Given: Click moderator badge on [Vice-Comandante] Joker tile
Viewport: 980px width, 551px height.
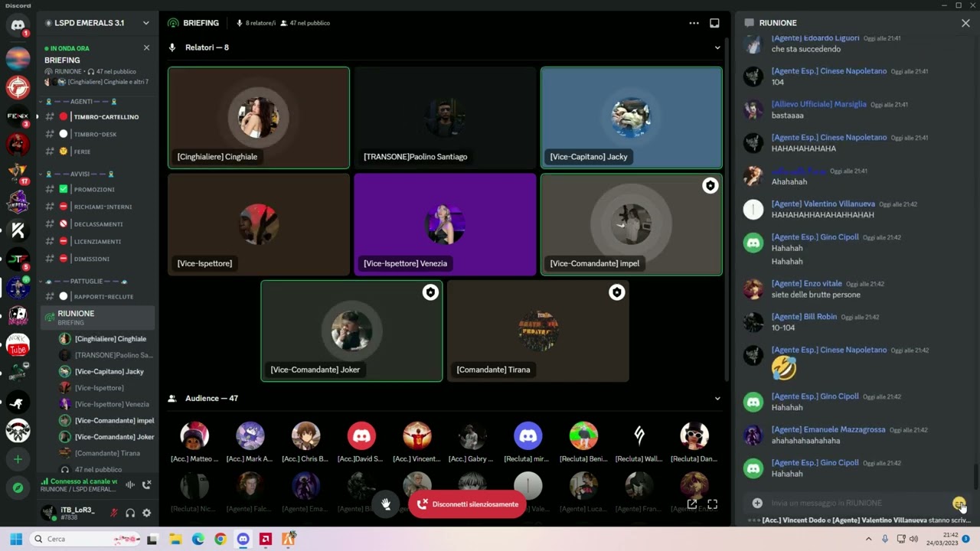Looking at the screenshot, I should (x=430, y=292).
